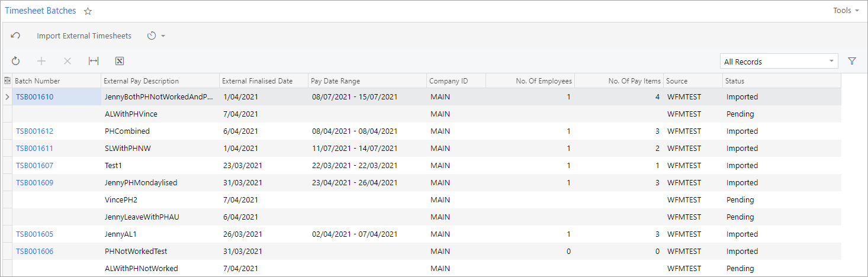The height and width of the screenshot is (277, 868).
Task: Select the VincePH2 row description cell
Action: [x=121, y=200]
